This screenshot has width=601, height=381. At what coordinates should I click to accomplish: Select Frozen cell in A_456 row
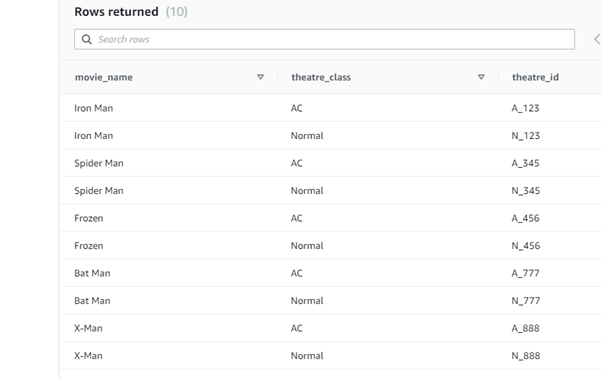(x=89, y=218)
